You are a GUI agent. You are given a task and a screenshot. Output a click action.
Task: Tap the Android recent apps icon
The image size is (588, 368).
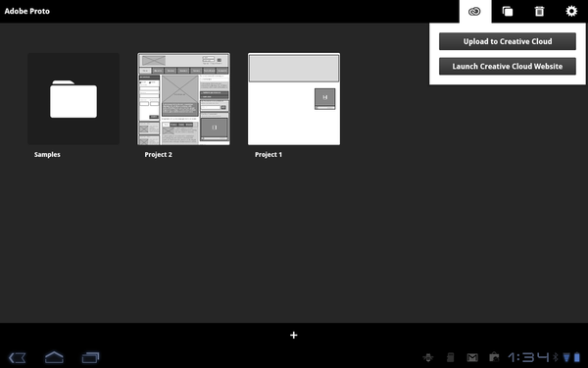click(x=90, y=357)
